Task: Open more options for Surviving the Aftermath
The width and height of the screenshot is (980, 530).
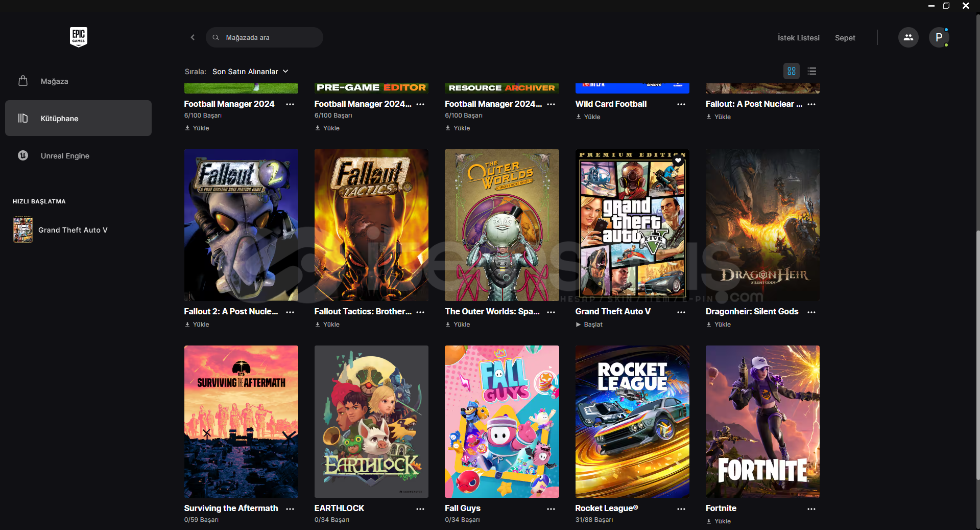Action: pyautogui.click(x=290, y=509)
